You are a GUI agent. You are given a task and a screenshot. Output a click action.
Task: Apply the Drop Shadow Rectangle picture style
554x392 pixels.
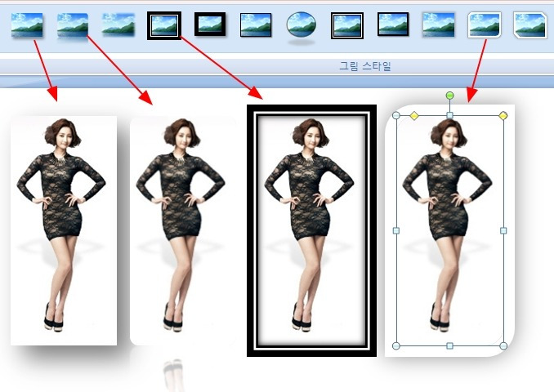coord(27,25)
